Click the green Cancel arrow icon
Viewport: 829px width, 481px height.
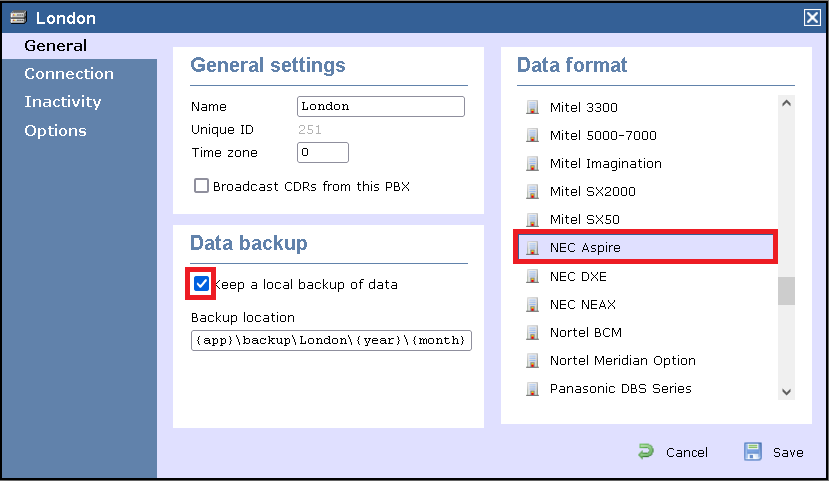click(647, 452)
